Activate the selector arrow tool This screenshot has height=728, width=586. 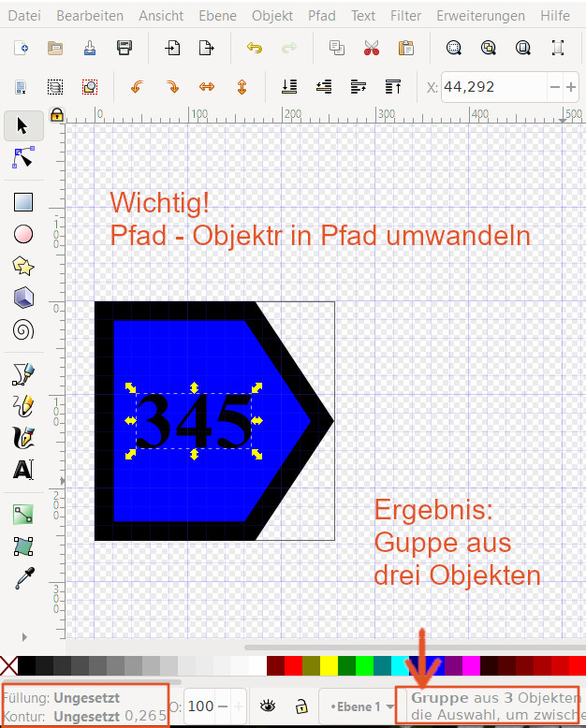click(23, 125)
